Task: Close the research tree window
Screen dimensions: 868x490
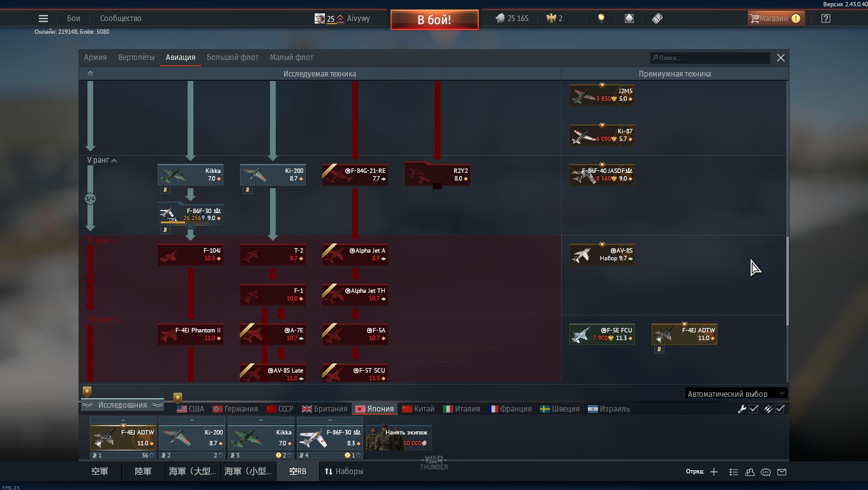Action: click(781, 57)
